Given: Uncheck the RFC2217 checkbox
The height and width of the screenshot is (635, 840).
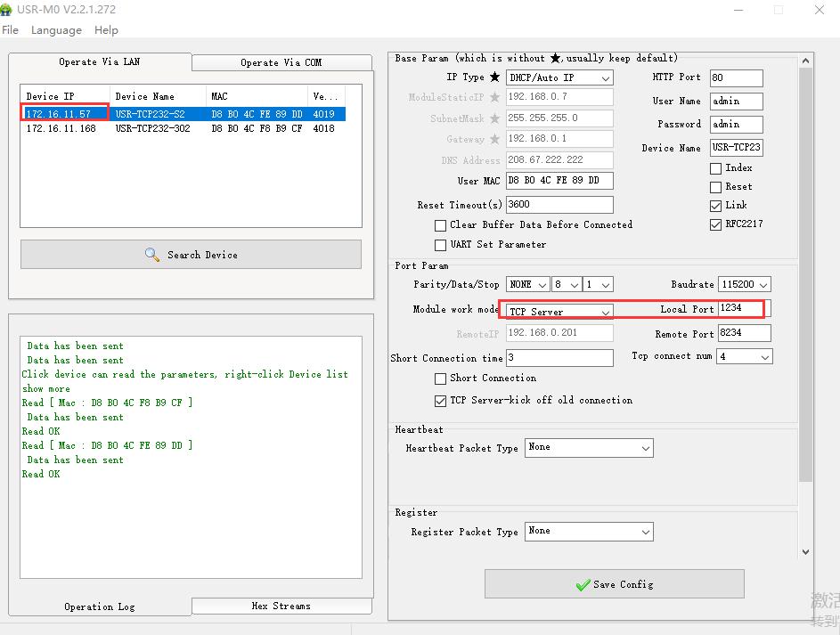Looking at the screenshot, I should click(715, 224).
